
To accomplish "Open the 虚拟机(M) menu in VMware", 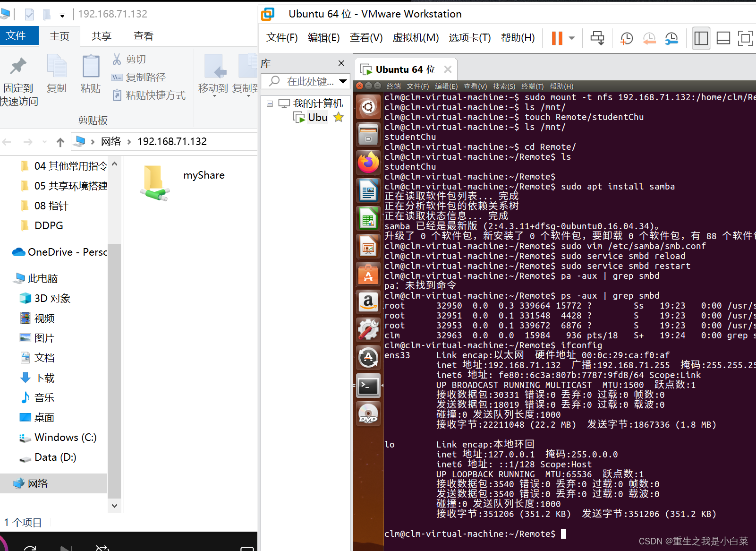I will point(416,38).
